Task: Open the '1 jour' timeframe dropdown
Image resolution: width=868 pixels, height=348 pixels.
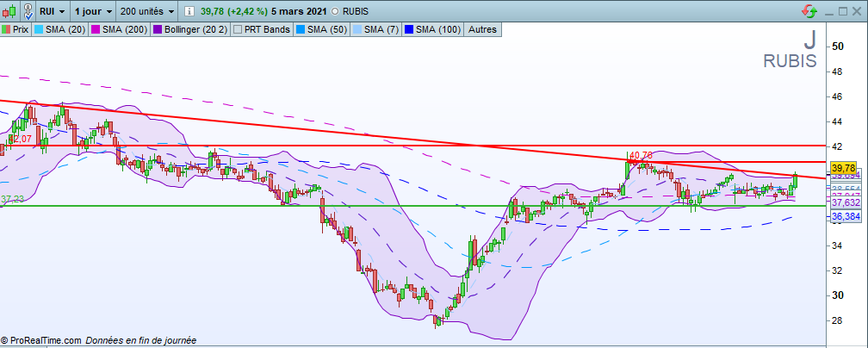Action: (x=94, y=11)
